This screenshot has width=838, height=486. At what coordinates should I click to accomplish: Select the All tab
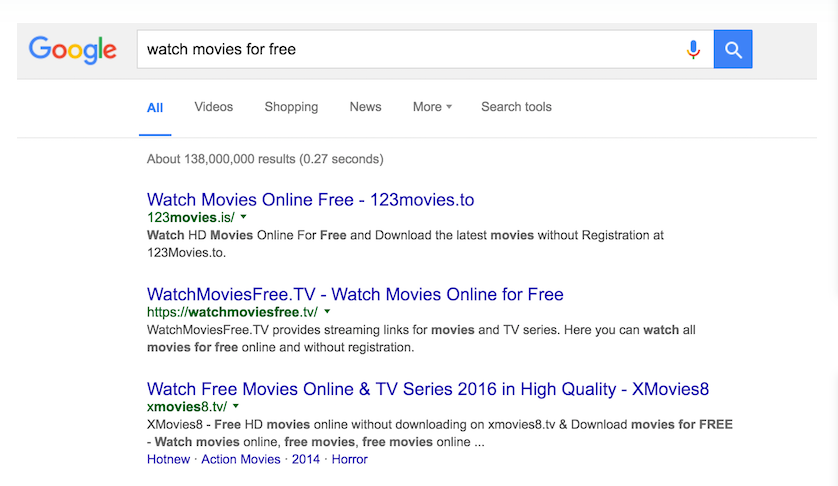155,108
